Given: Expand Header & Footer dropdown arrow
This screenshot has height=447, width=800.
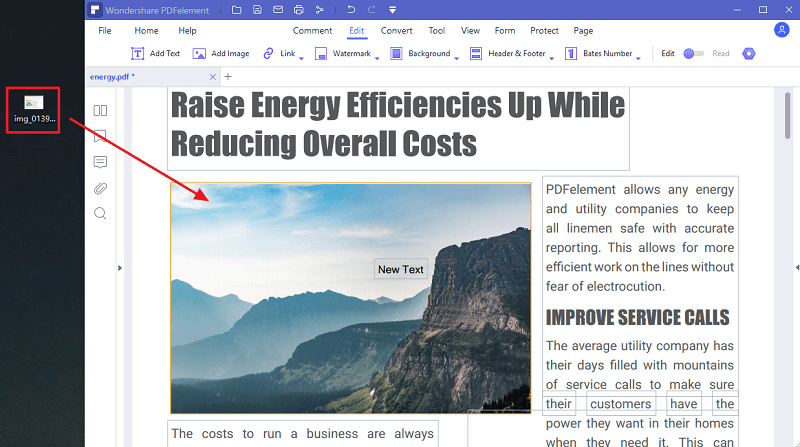Looking at the screenshot, I should coord(552,58).
